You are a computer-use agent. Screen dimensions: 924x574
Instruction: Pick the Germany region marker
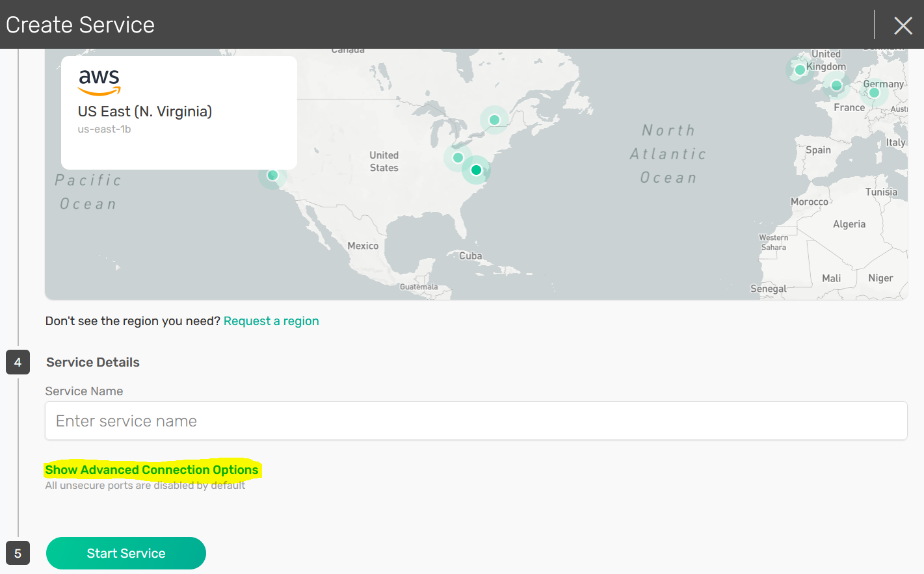tap(874, 93)
